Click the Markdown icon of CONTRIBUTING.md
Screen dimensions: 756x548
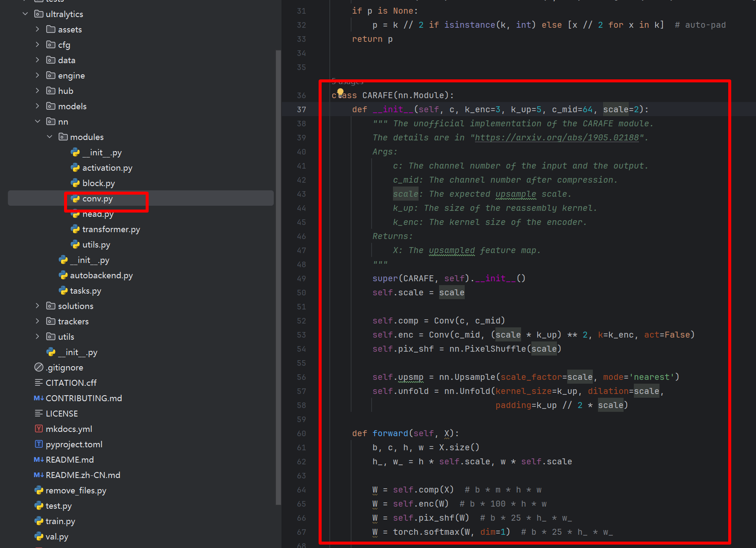(x=39, y=398)
